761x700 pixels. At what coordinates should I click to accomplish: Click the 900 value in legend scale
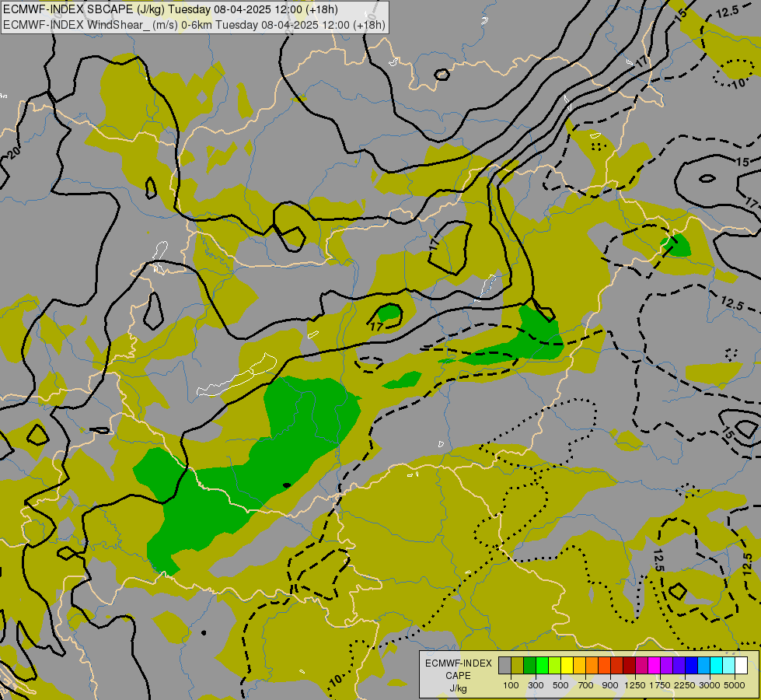click(x=610, y=685)
